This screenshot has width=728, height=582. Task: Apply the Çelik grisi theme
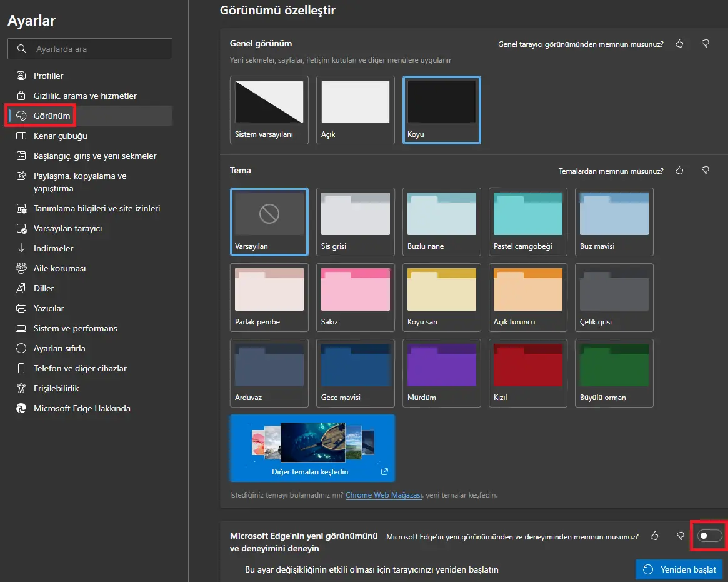tap(614, 298)
